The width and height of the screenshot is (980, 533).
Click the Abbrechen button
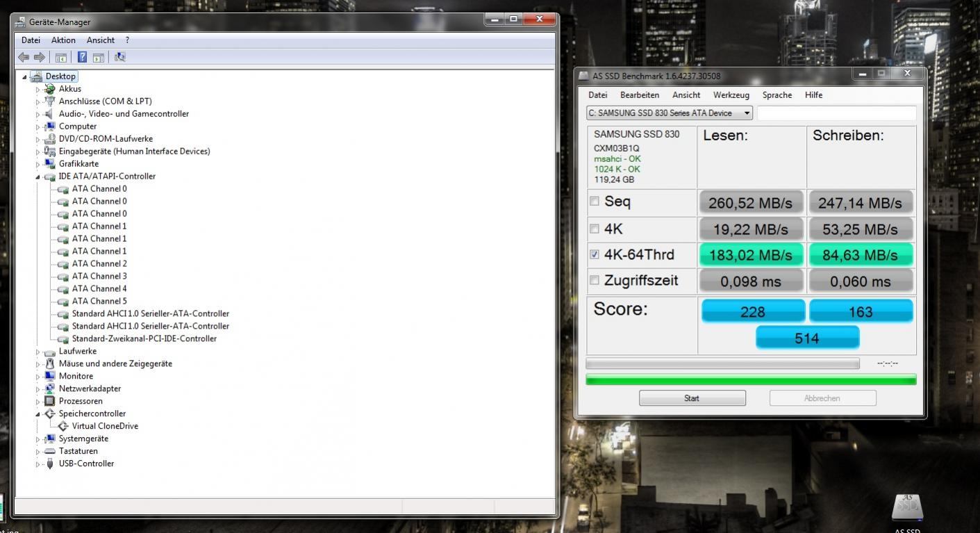point(822,398)
